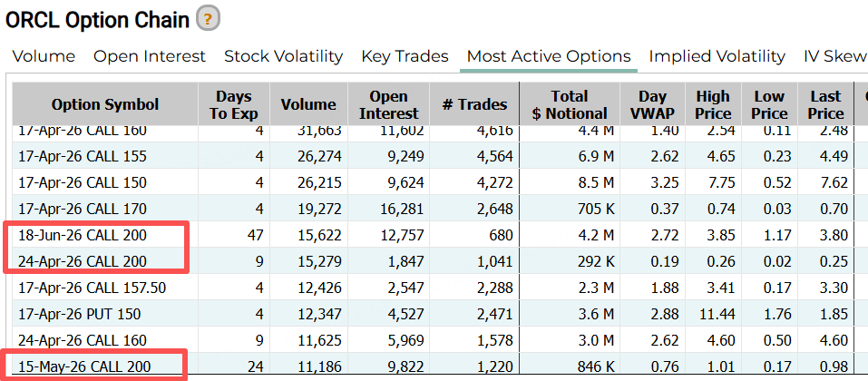Select the Most Active Options tab
Image resolution: width=868 pixels, height=381 pixels.
(549, 56)
